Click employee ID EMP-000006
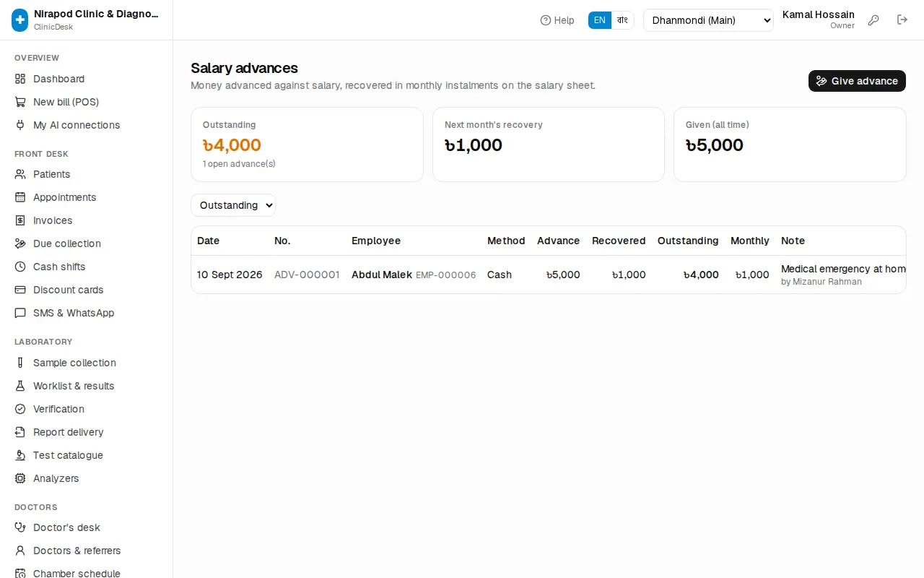 tap(446, 275)
